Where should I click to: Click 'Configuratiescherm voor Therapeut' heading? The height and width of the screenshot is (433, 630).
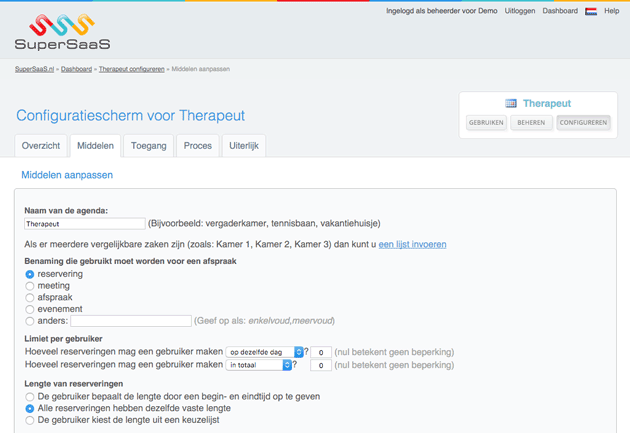pyautogui.click(x=131, y=116)
